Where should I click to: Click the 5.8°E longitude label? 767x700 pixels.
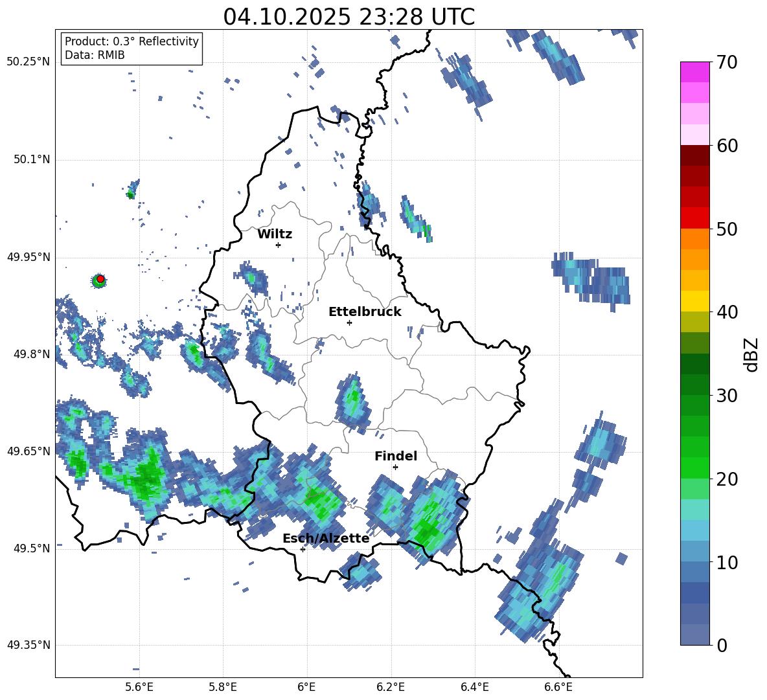(x=223, y=687)
